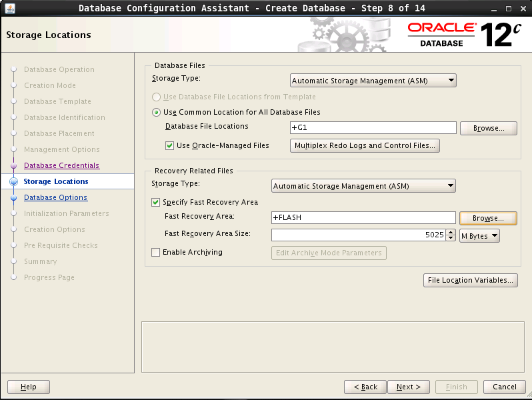The image size is (532, 400).
Task: Open Database Files Storage Type dropdown
Action: click(373, 81)
